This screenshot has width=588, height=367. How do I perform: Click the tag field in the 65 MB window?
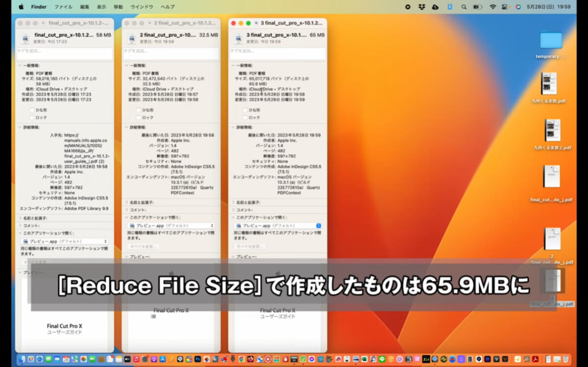tap(277, 53)
